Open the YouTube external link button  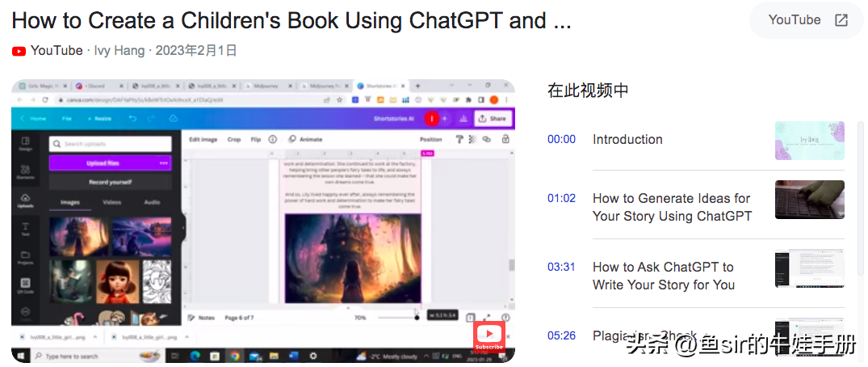[807, 20]
